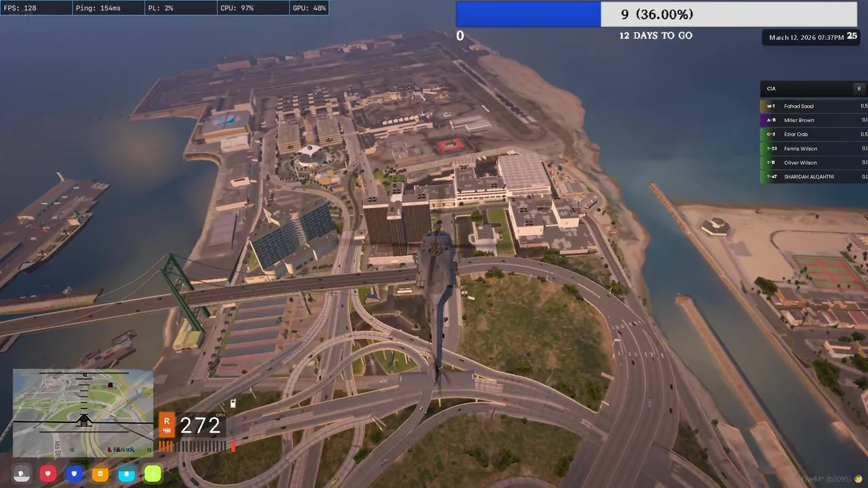The height and width of the screenshot is (488, 868).
Task: Click the 272 speed readout
Action: [x=201, y=426]
